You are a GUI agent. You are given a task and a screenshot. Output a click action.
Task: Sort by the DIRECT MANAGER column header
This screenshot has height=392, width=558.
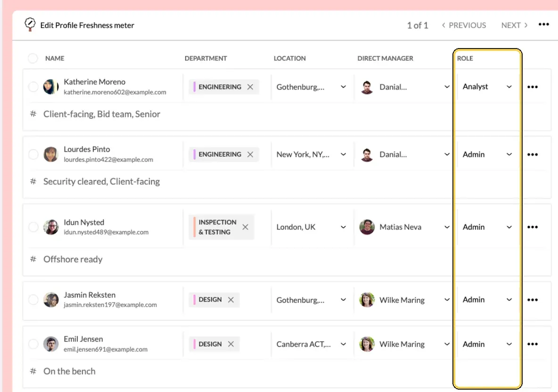coord(386,58)
